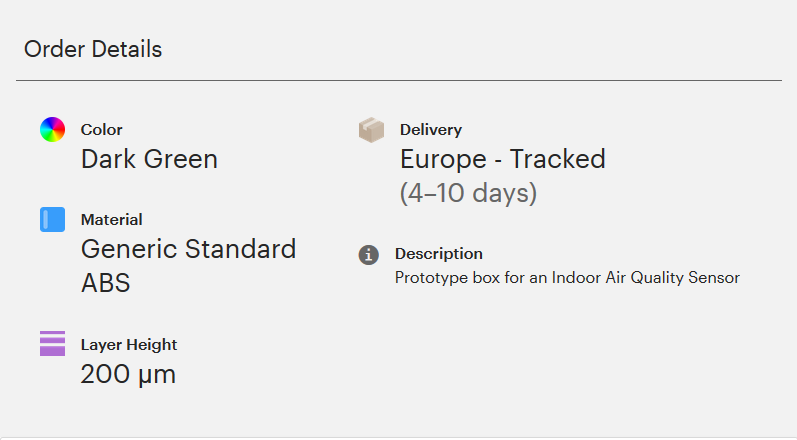797x440 pixels.
Task: Click the divider line under Order Details
Action: click(x=398, y=80)
